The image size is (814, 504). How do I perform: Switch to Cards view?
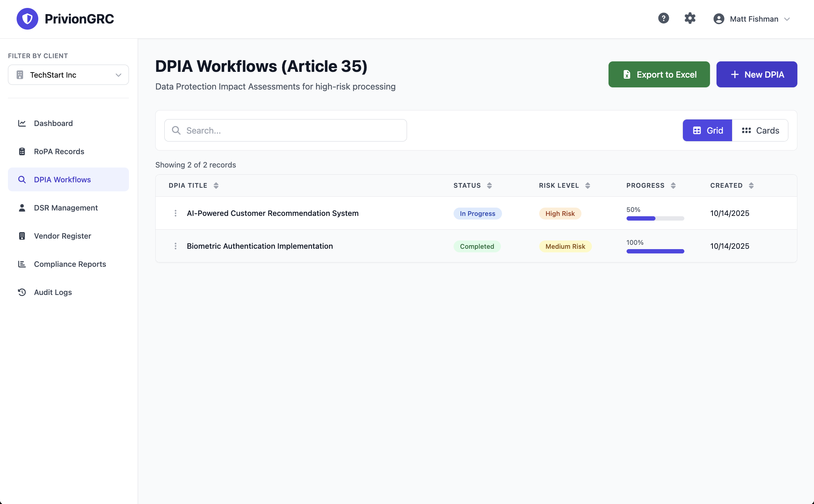pyautogui.click(x=760, y=130)
